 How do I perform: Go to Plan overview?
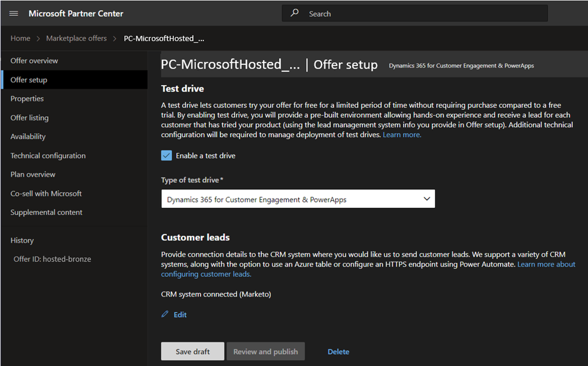click(x=33, y=174)
